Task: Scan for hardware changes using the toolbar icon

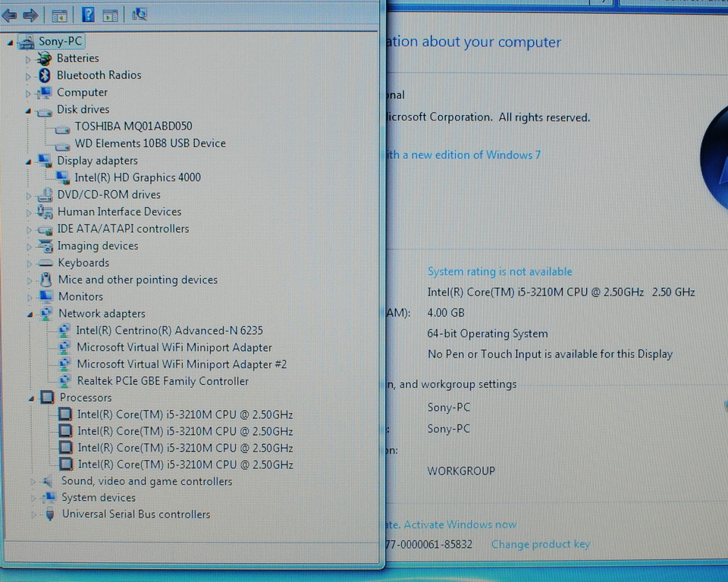Action: (140, 15)
